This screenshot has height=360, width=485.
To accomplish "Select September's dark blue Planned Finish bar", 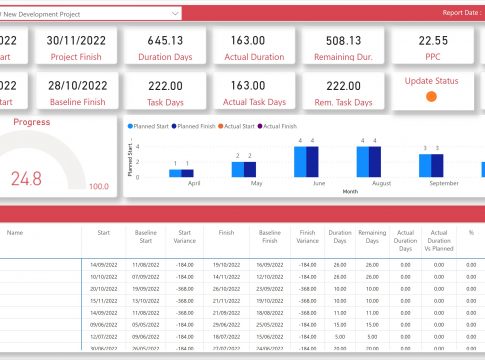I will pos(437,166).
